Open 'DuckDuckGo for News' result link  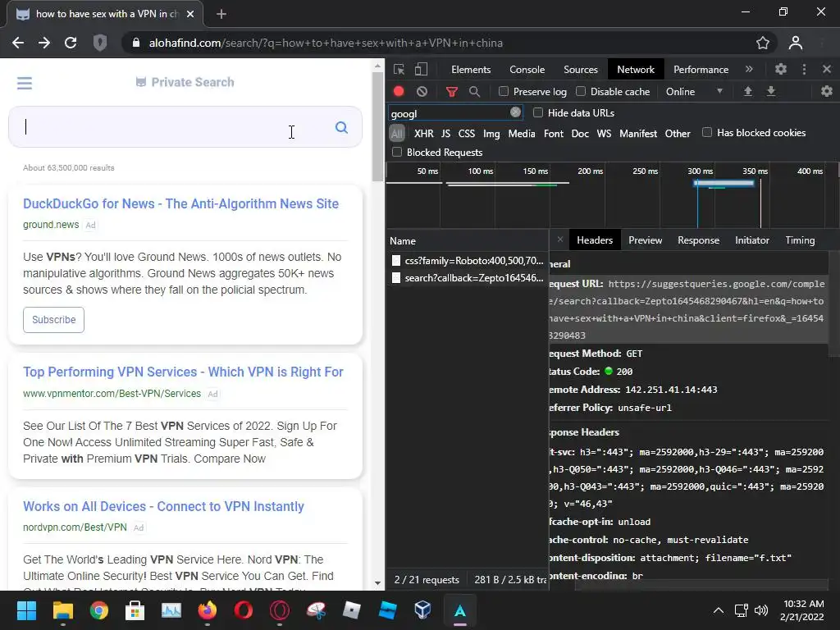coord(180,203)
